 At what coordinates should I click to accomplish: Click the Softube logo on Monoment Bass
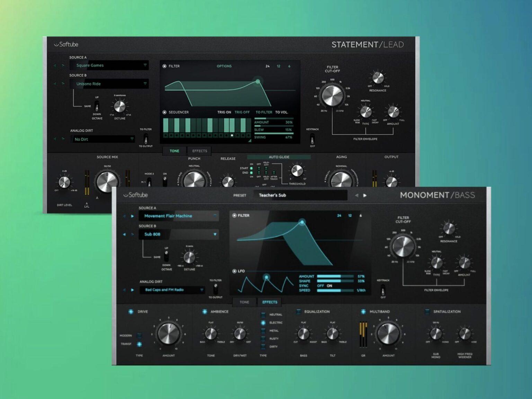click(136, 195)
